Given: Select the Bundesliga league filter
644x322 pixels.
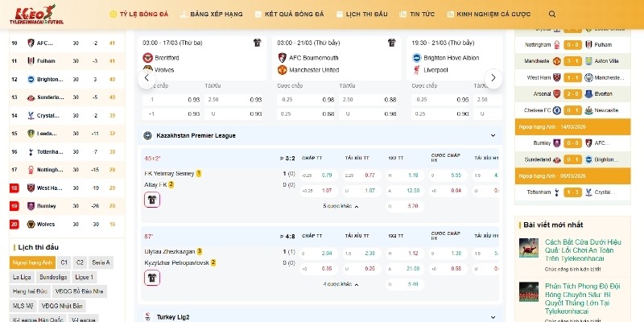Looking at the screenshot, I should coord(53,277).
